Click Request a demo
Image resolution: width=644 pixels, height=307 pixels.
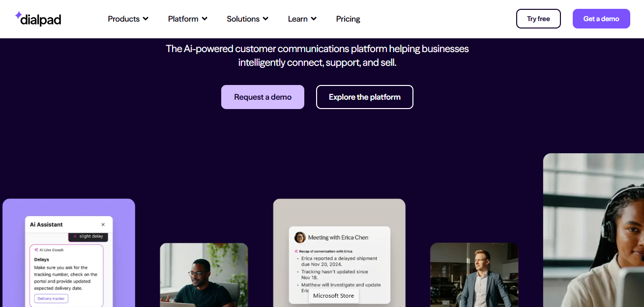tap(263, 97)
